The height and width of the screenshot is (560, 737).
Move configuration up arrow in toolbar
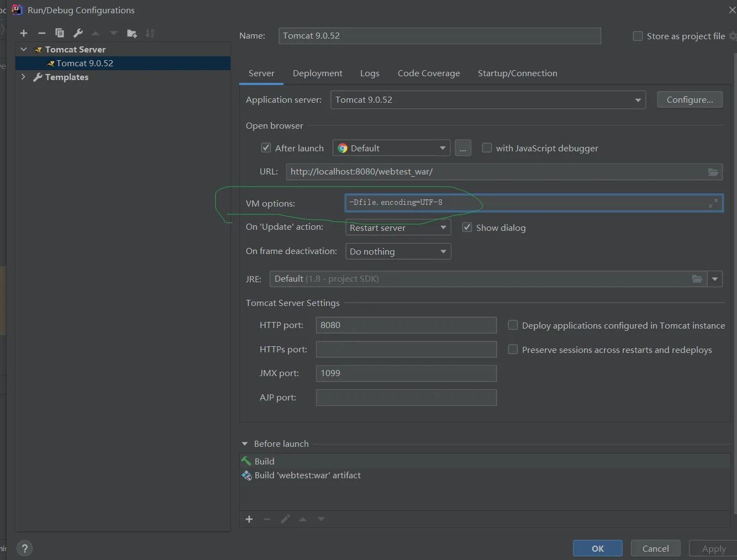pyautogui.click(x=96, y=33)
